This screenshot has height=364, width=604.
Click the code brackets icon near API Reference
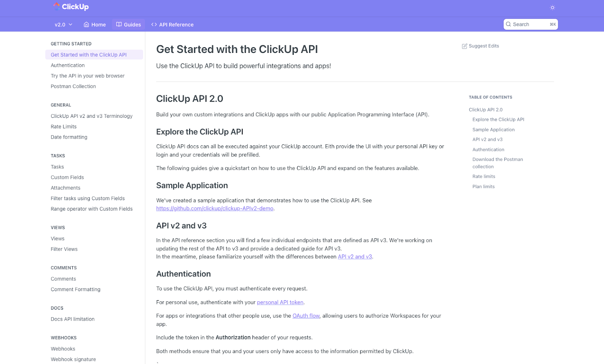click(x=153, y=24)
